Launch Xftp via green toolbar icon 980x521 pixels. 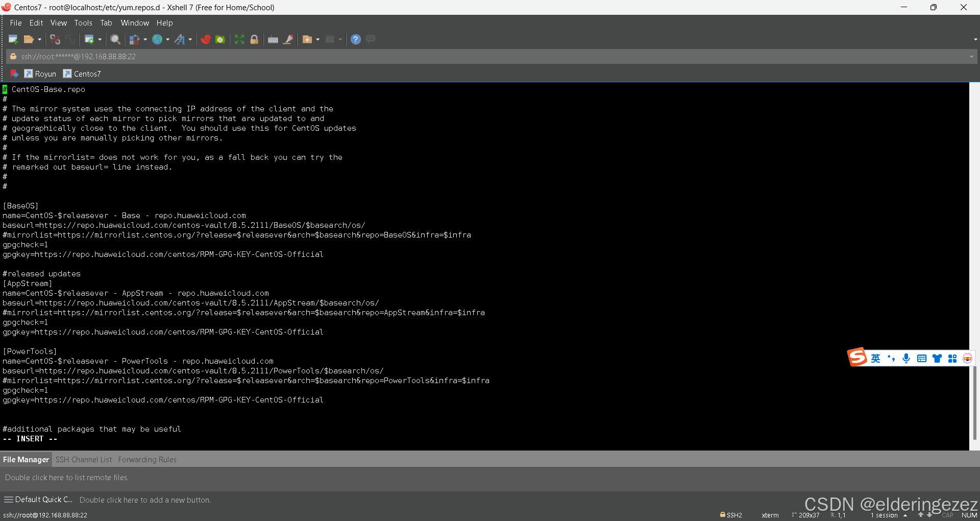220,39
